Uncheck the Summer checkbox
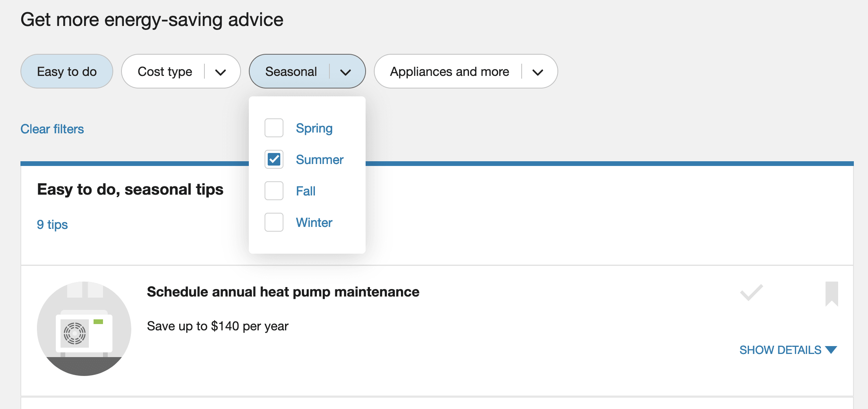Screen dimensions: 868x409 click(274, 159)
